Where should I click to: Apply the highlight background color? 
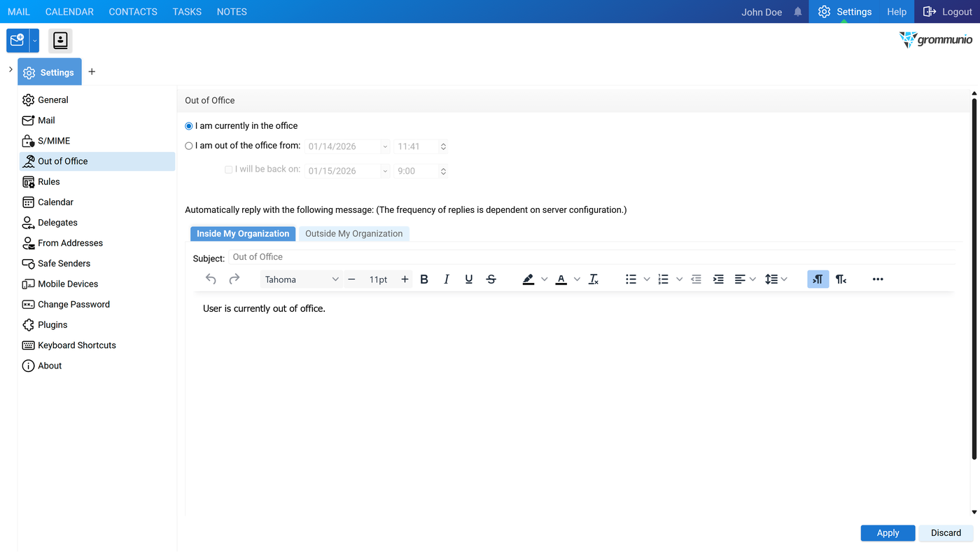(528, 280)
